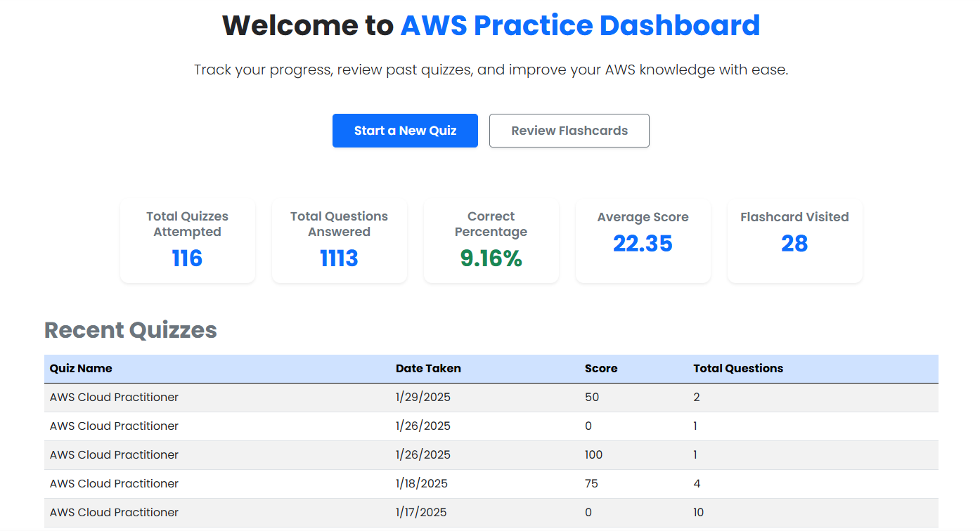The width and height of the screenshot is (980, 531).
Task: Click total questions value 10
Action: tap(699, 513)
